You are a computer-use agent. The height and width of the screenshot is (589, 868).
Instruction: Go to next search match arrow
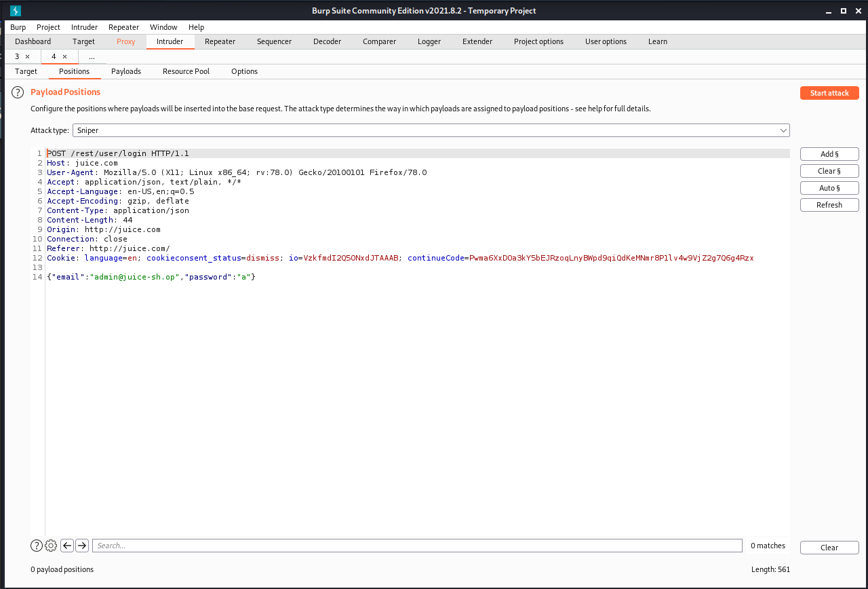82,546
